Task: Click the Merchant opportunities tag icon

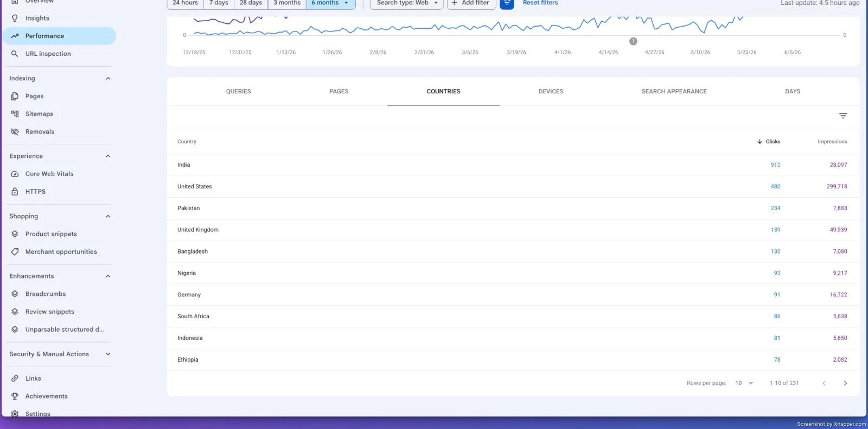Action: click(x=15, y=252)
